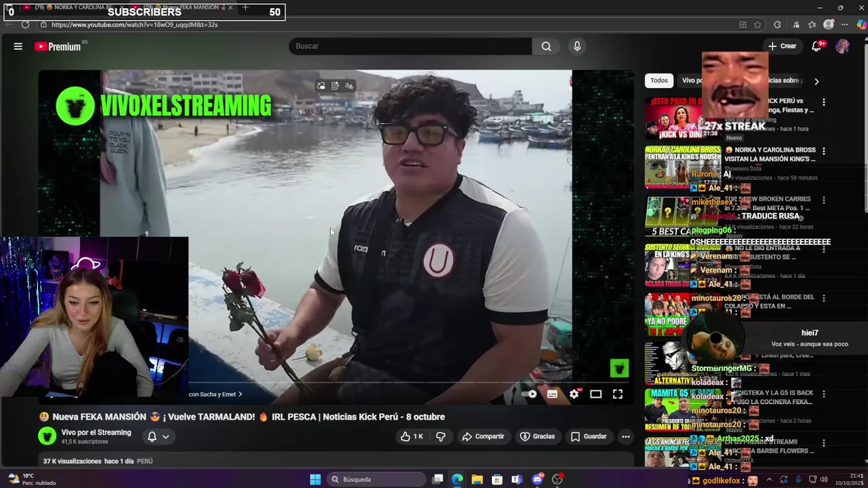Click the video description views text
Screen dimensions: 868x488
(x=72, y=461)
